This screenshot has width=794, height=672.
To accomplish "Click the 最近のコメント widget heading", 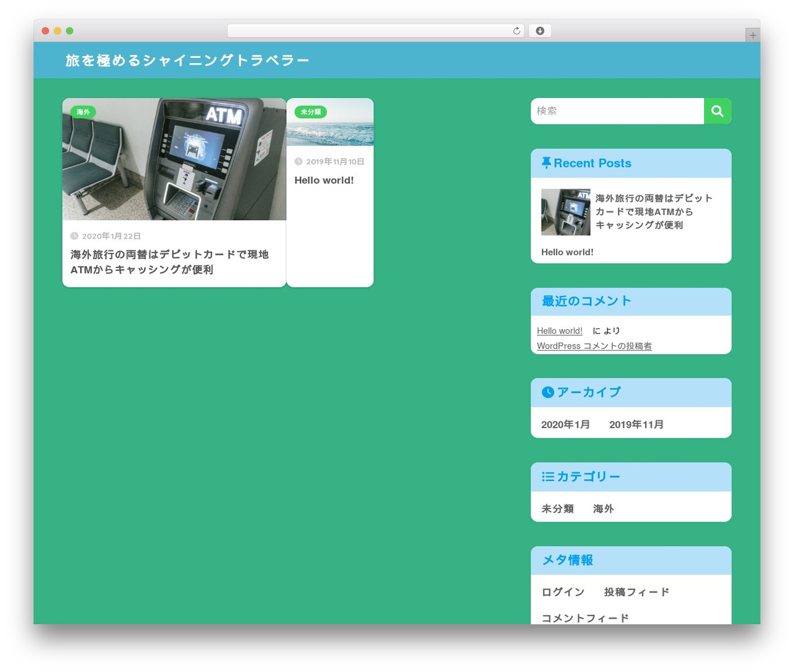I will pos(587,301).
